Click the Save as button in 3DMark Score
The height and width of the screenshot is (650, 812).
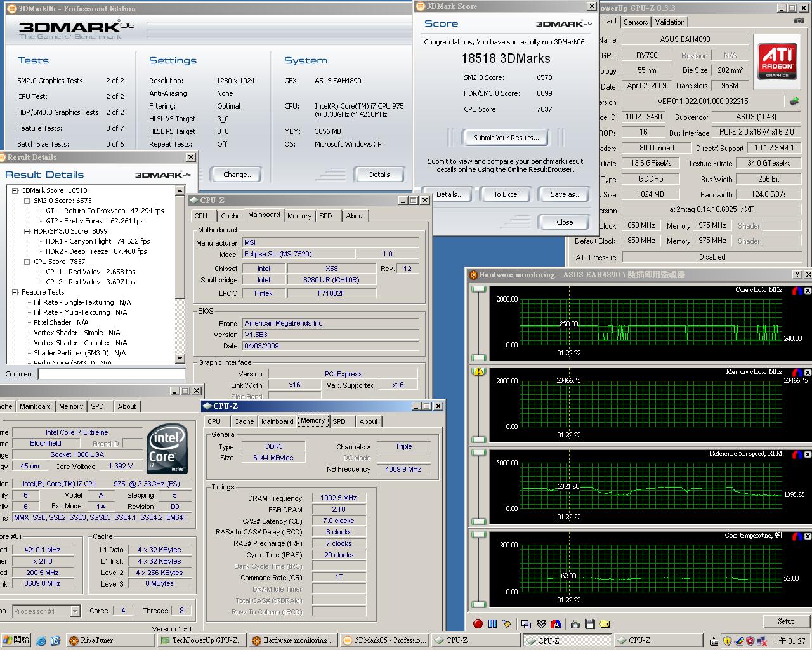click(x=565, y=194)
